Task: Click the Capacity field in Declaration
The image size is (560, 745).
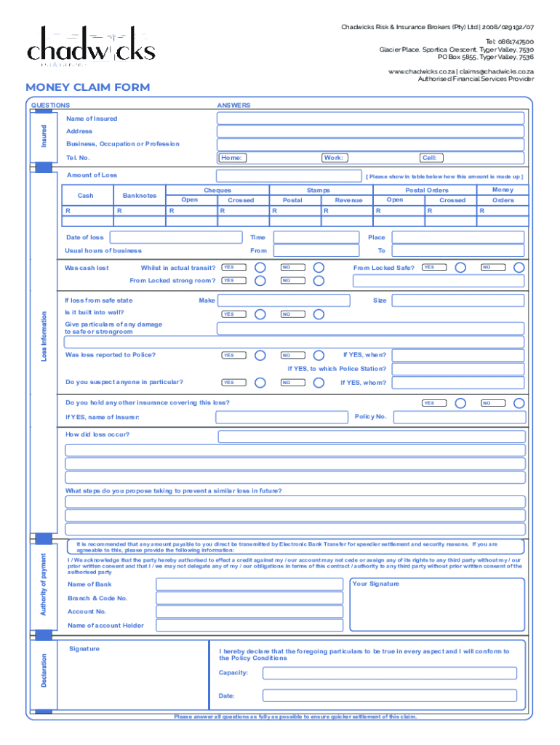Action: point(388,673)
